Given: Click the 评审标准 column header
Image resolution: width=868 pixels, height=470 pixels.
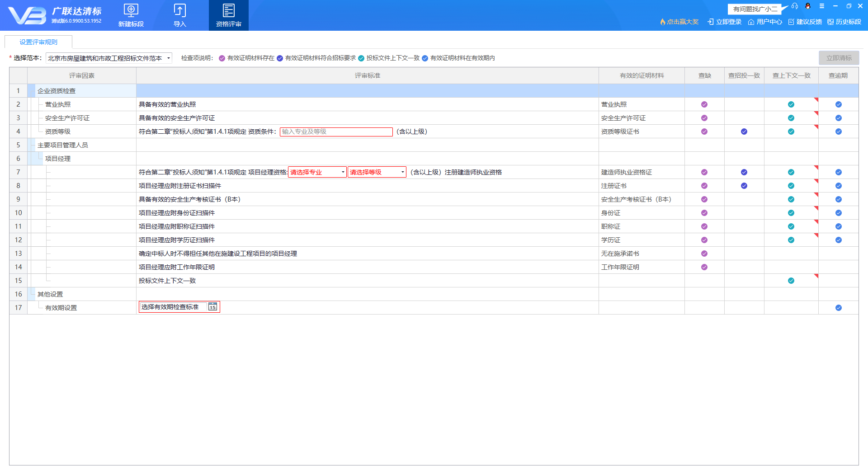Looking at the screenshot, I should tap(368, 75).
